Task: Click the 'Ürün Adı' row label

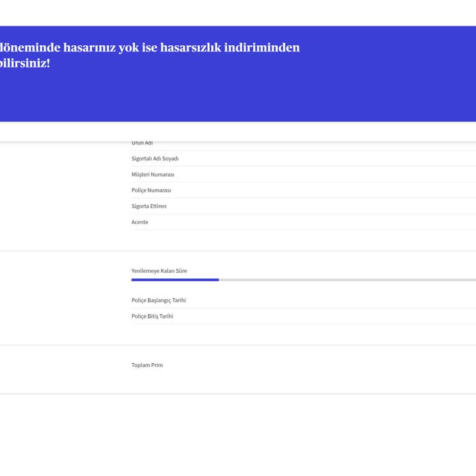Action: [142, 143]
